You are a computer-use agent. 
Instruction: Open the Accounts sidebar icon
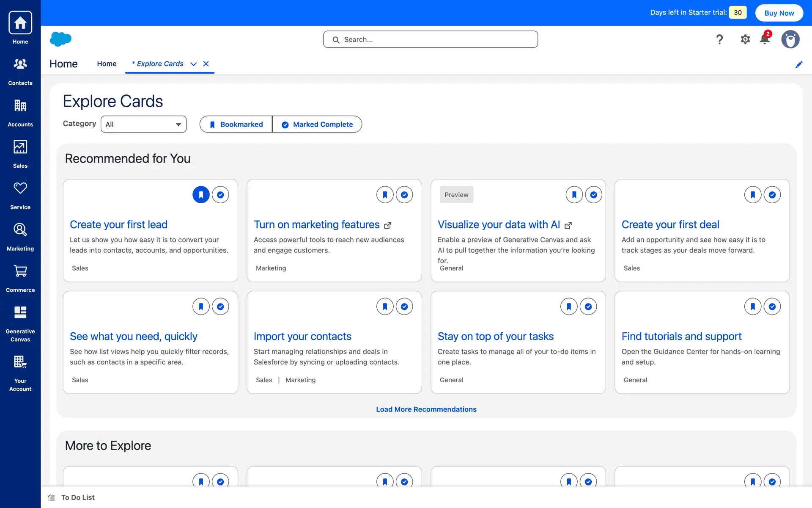[x=20, y=112]
